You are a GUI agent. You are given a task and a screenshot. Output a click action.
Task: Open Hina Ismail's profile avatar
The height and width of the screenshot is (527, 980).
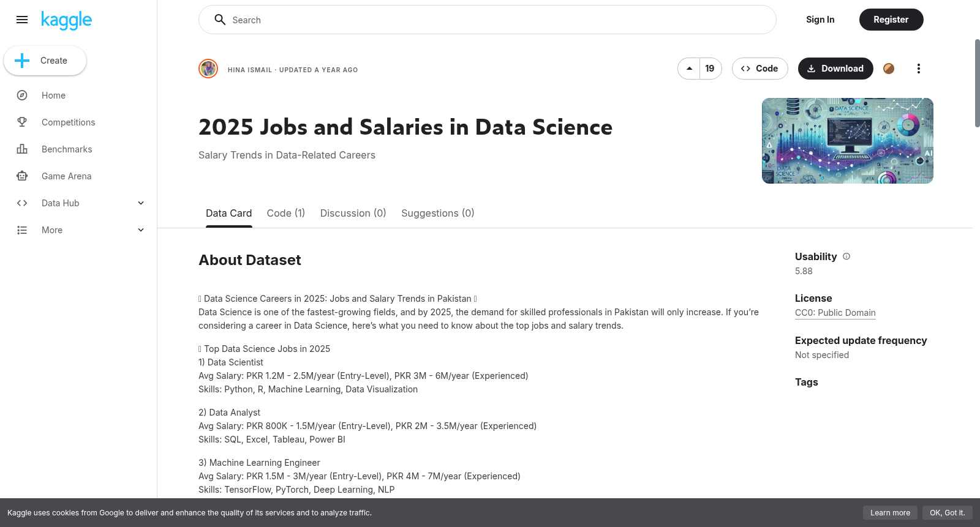click(208, 69)
